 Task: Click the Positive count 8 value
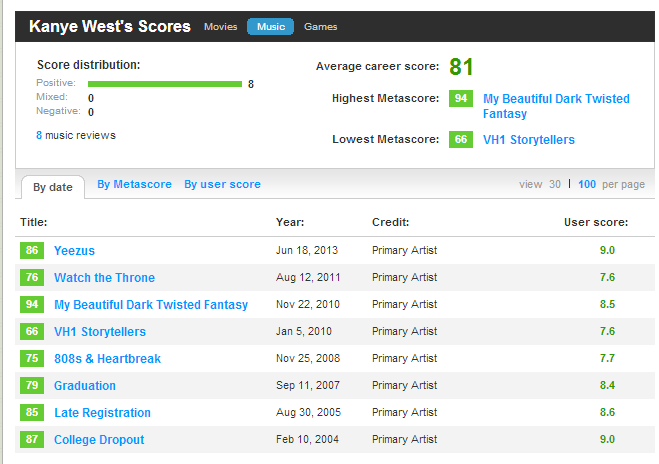click(251, 84)
